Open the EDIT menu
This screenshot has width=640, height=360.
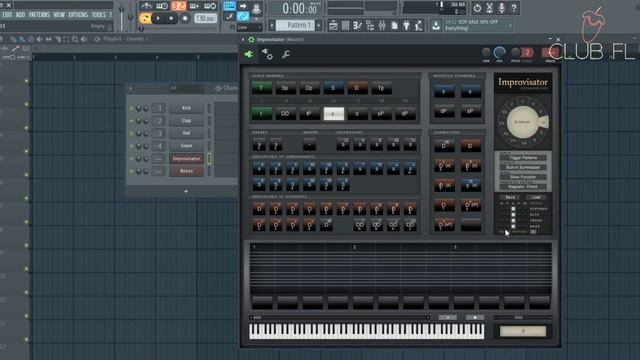point(7,15)
